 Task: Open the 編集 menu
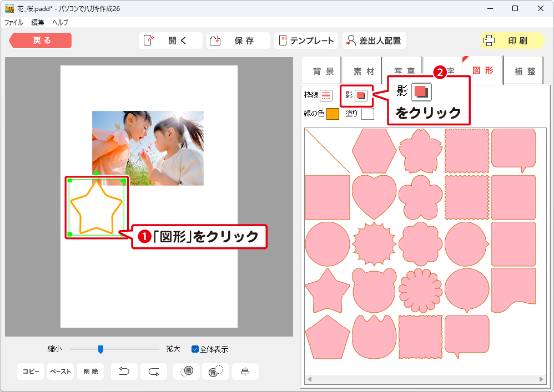tap(38, 22)
